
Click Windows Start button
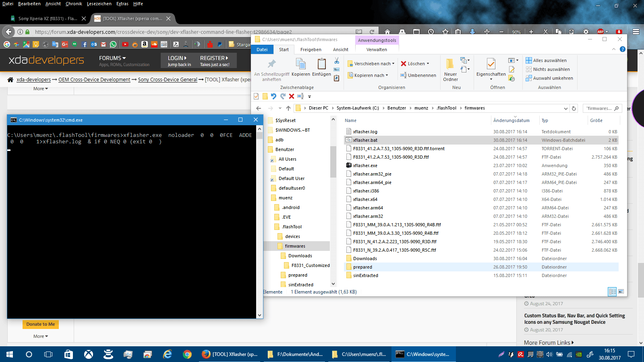coord(10,354)
